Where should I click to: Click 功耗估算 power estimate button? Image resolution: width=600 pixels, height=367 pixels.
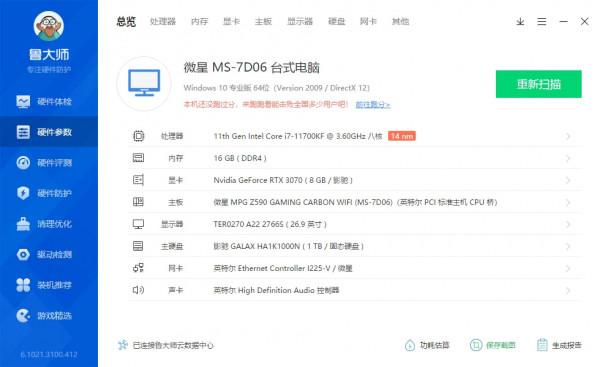[427, 345]
